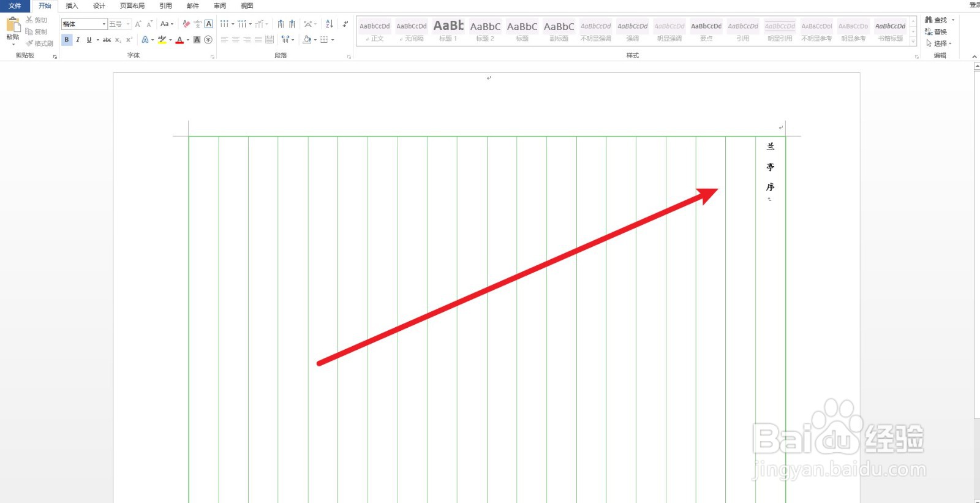Click the Paste (粘贴) clipboard icon
Viewport: 980px width, 503px height.
click(13, 25)
